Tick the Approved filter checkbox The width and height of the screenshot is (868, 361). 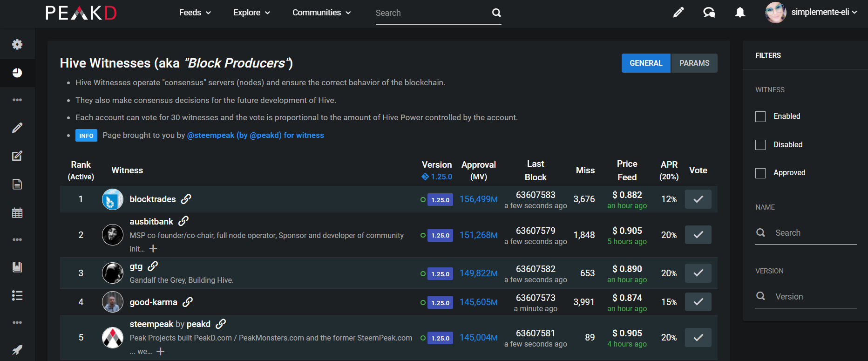pos(760,173)
